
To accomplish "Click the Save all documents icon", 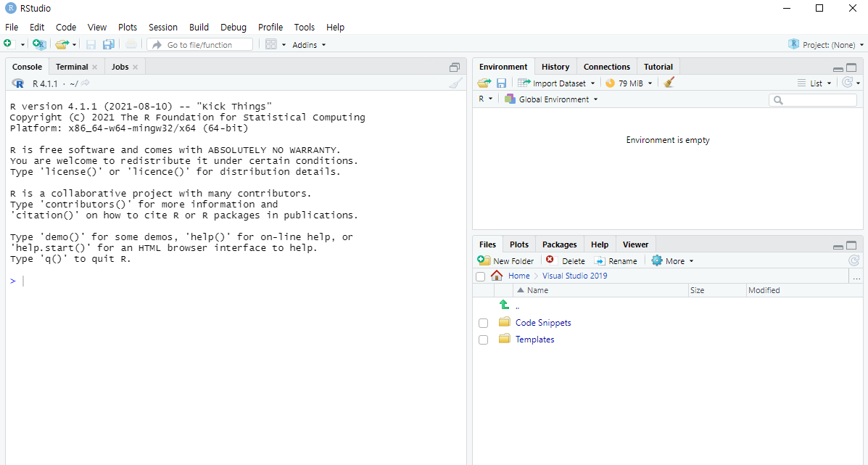I will [x=109, y=44].
